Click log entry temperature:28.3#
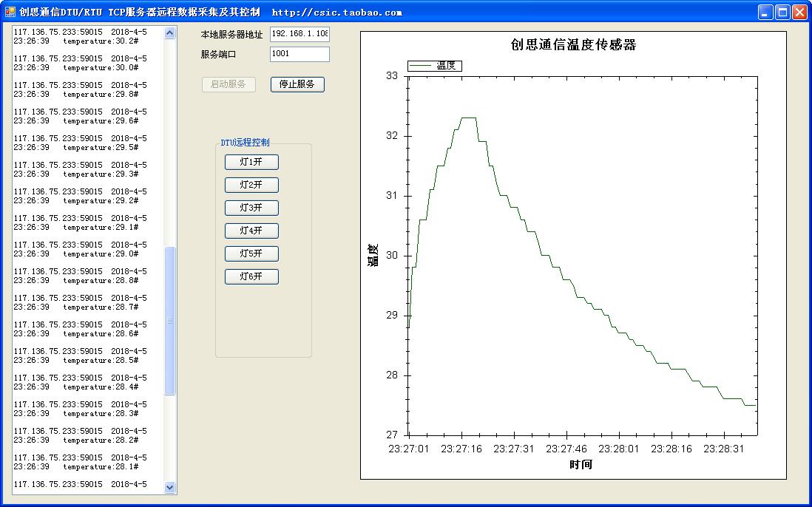This screenshot has width=812, height=507. click(101, 414)
